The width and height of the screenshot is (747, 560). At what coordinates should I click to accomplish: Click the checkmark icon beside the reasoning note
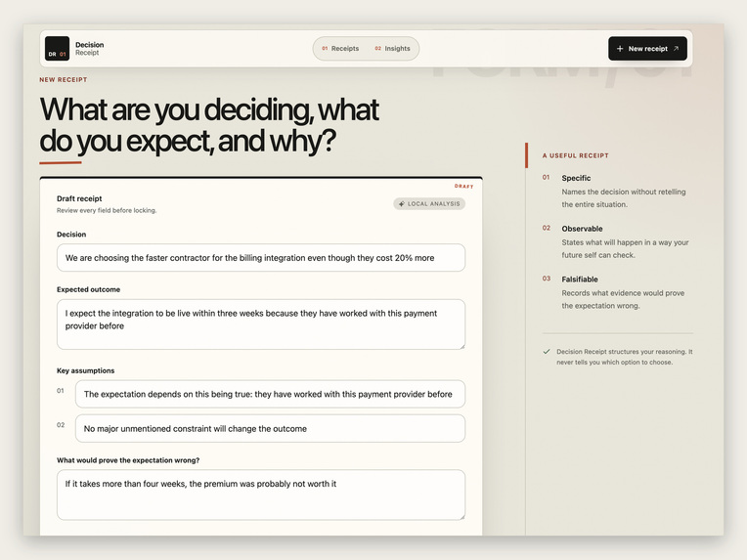pos(547,352)
